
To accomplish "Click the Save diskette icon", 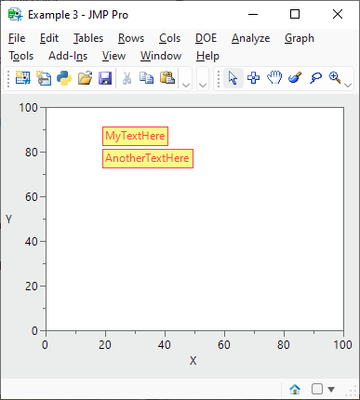I will (x=105, y=78).
